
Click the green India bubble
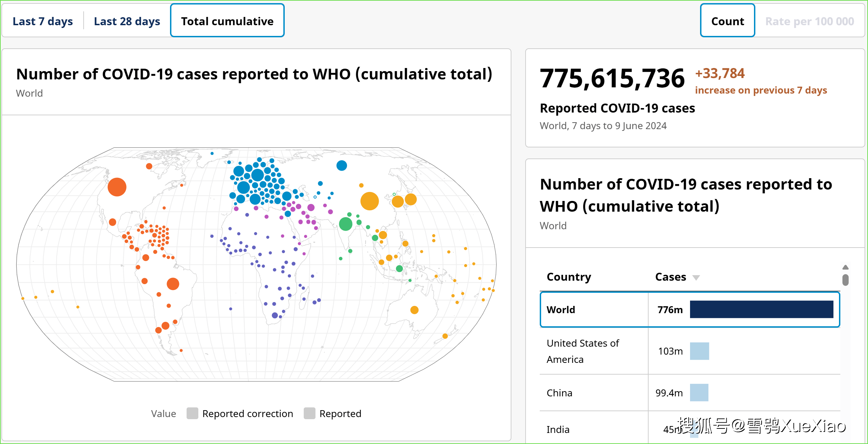[346, 224]
